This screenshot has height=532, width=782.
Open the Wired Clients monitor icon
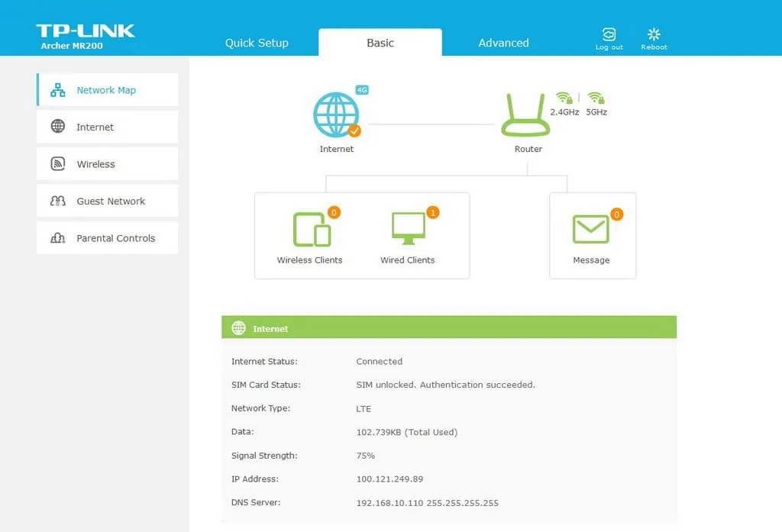pyautogui.click(x=408, y=229)
